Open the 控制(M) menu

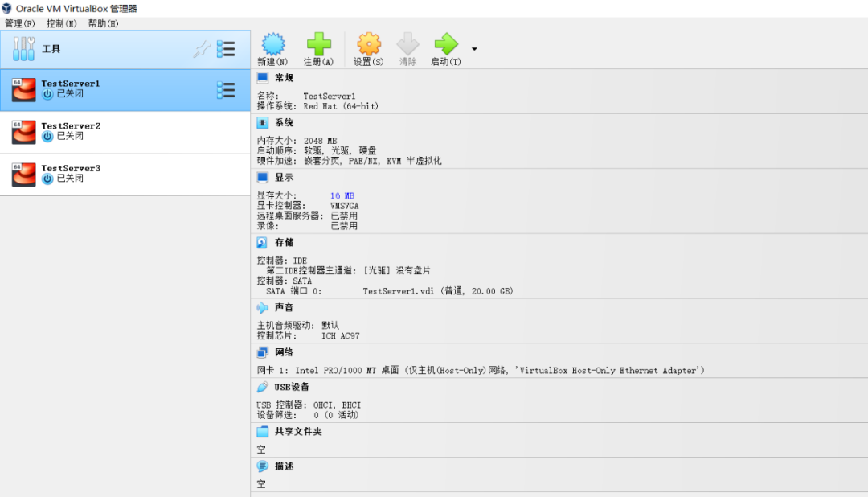tap(61, 23)
